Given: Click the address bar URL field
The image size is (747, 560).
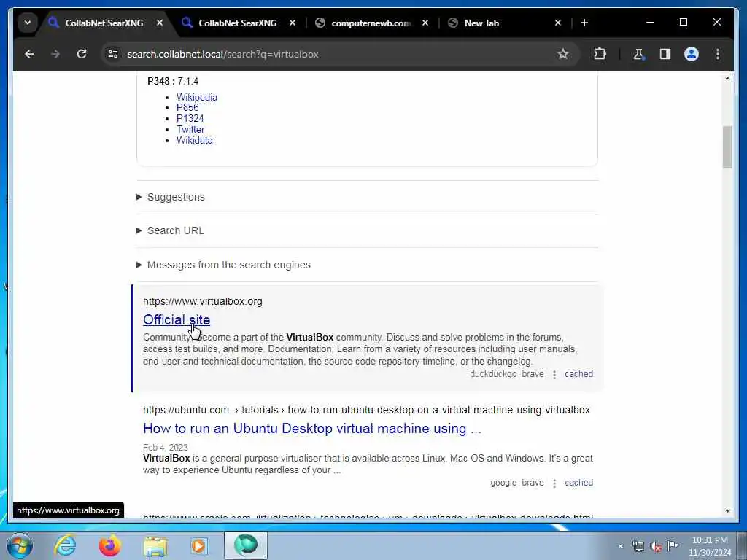Looking at the screenshot, I should [x=333, y=54].
